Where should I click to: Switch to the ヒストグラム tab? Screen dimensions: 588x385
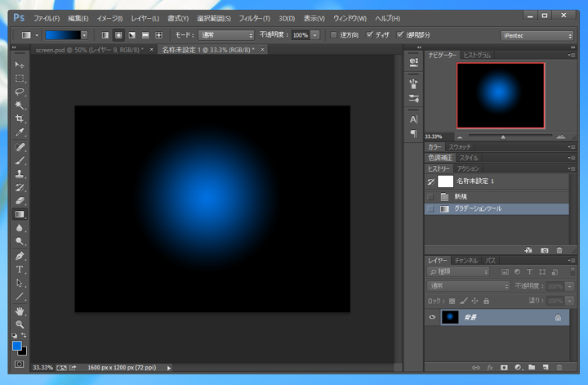click(477, 55)
